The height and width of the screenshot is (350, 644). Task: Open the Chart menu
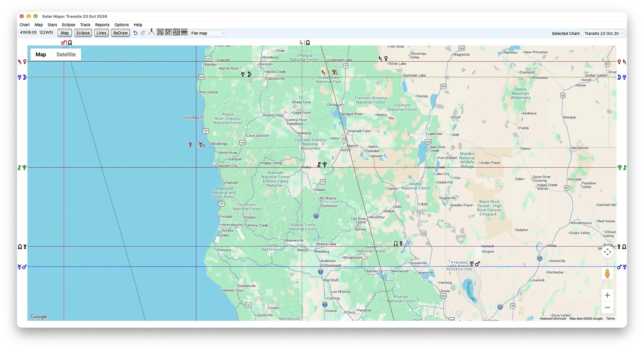click(x=25, y=25)
